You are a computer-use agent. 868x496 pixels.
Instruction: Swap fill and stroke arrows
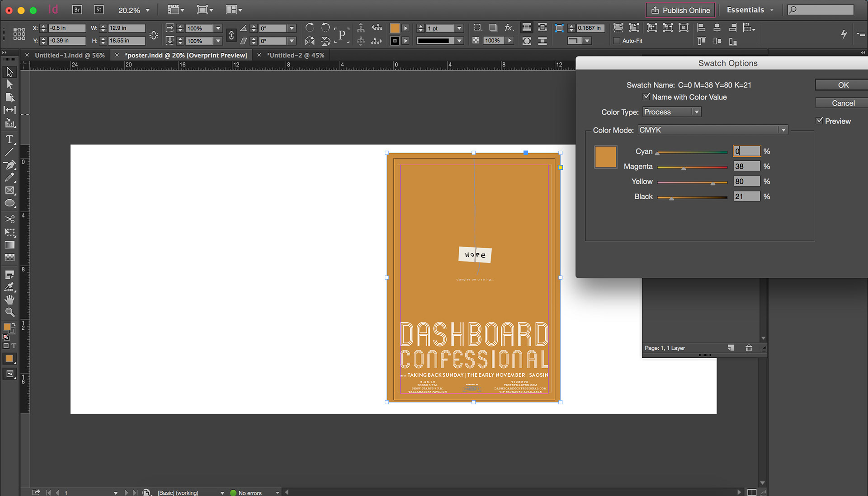(x=14, y=325)
